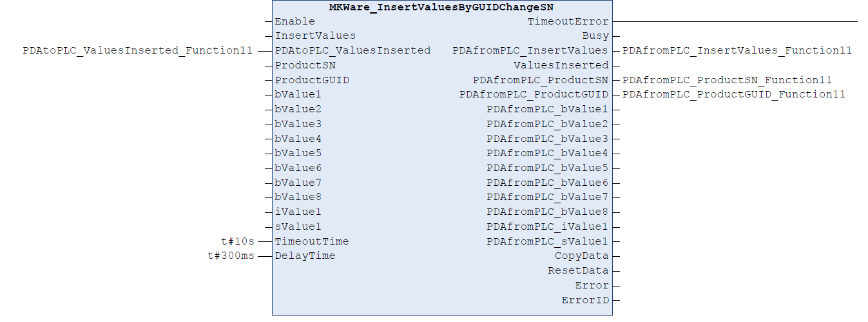Click the t#10s timeout value
The image size is (868, 322).
coord(237,241)
